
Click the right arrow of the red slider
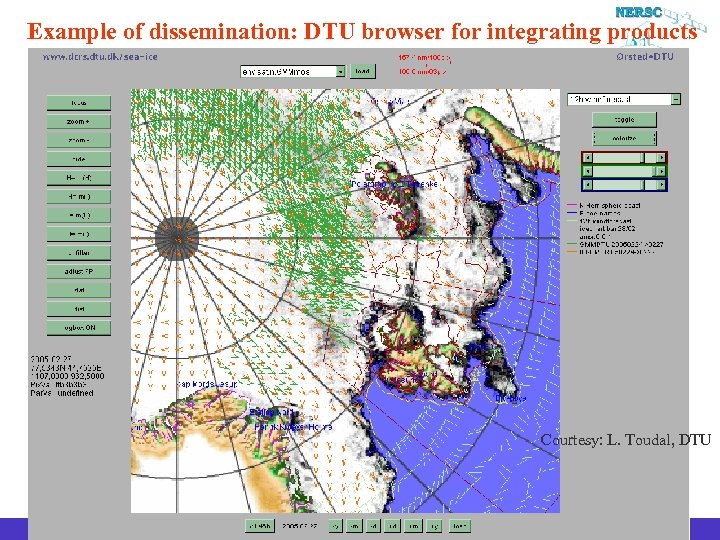tap(661, 158)
